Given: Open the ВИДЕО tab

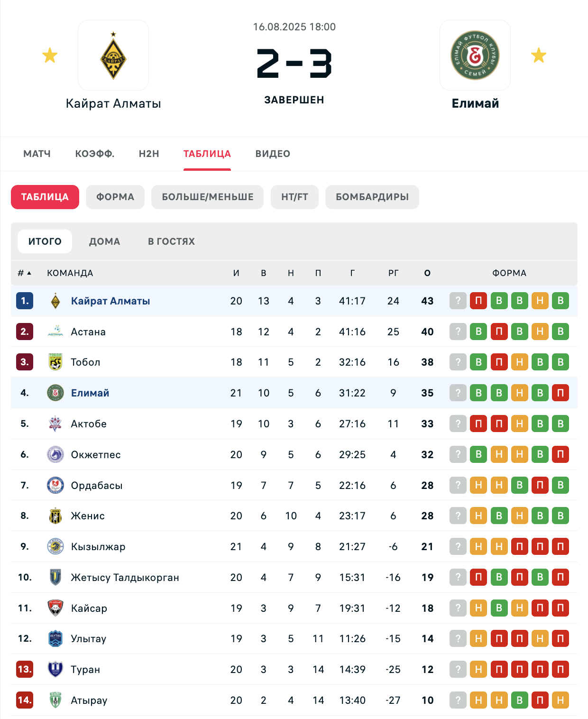Looking at the screenshot, I should [x=273, y=154].
